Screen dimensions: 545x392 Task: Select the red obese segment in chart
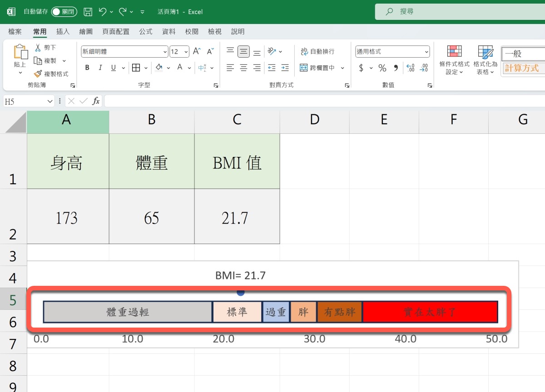point(430,312)
